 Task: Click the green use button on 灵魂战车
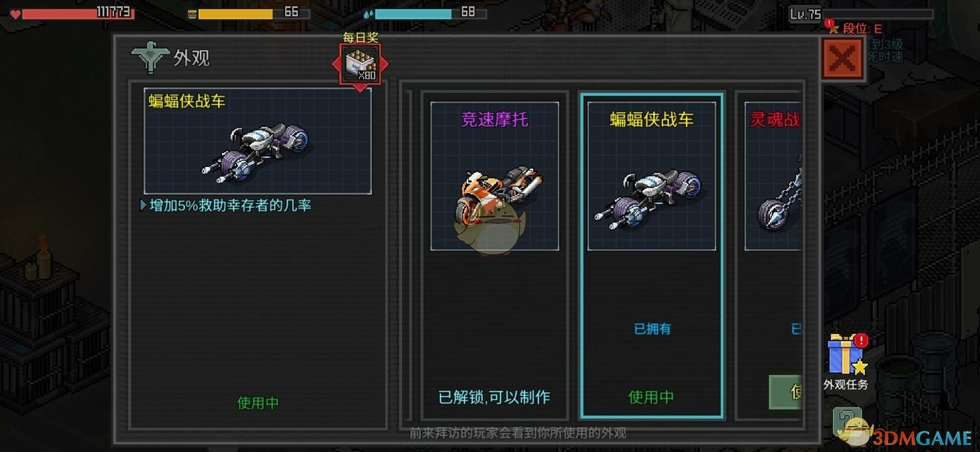click(786, 392)
